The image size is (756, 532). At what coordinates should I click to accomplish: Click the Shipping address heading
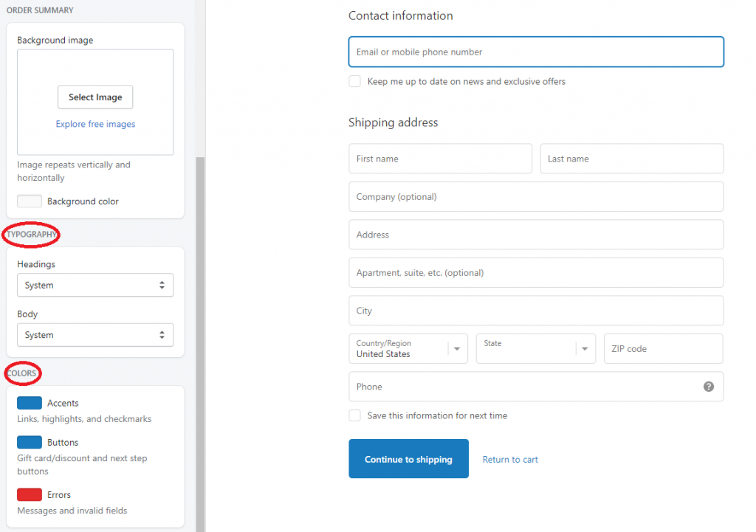pyautogui.click(x=393, y=122)
